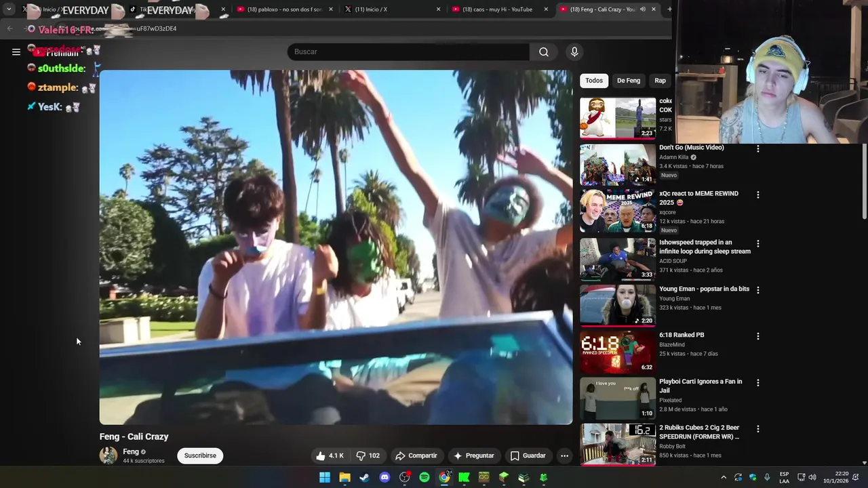Click the magnifying glass search button
This screenshot has height=488, width=868.
pyautogui.click(x=544, y=52)
